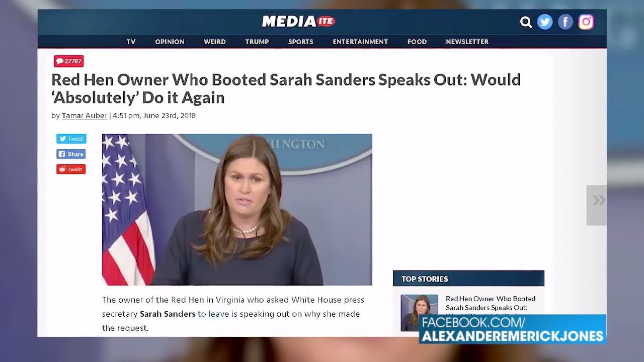
Task: Open the Facebook icon in header
Action: point(566,22)
